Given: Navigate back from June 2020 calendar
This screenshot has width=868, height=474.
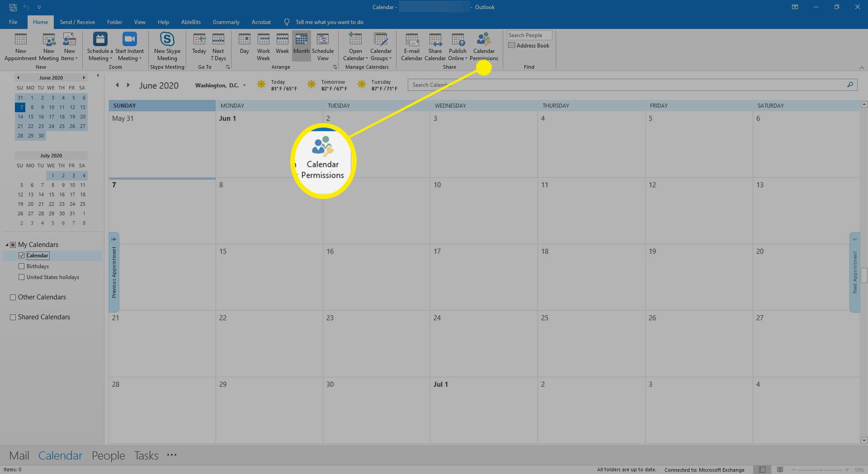Looking at the screenshot, I should coord(117,85).
